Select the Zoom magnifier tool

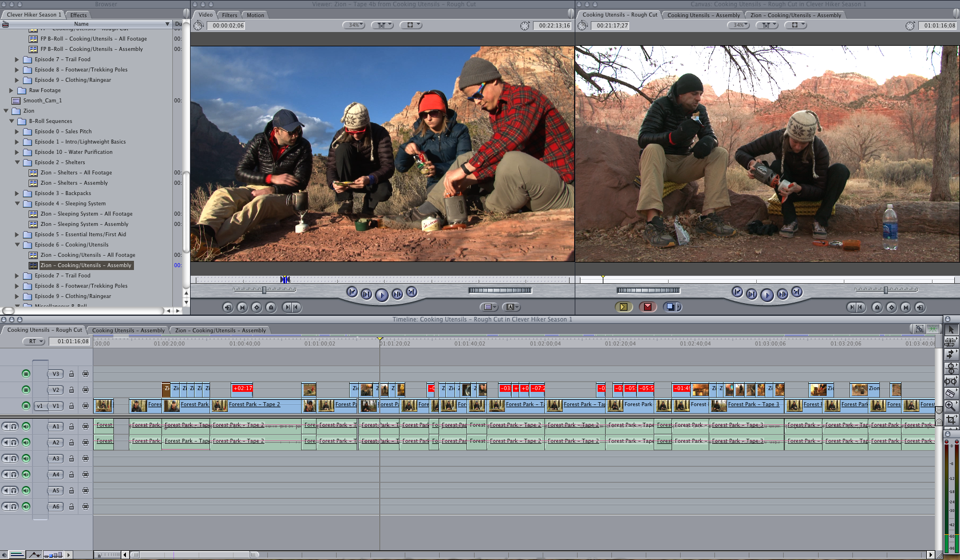tap(951, 406)
